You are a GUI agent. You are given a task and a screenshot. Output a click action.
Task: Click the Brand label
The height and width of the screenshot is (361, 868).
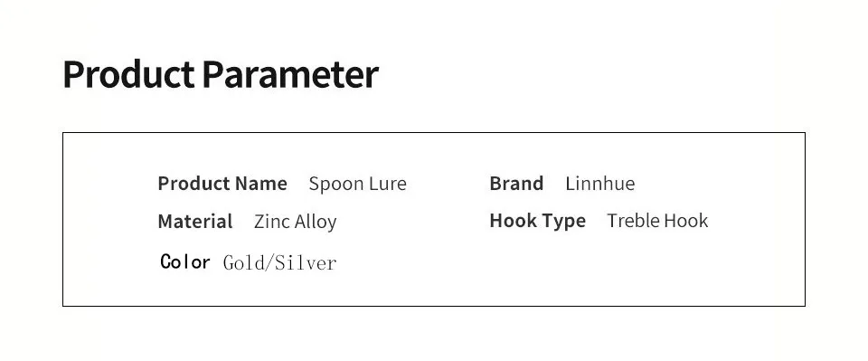[x=516, y=184]
